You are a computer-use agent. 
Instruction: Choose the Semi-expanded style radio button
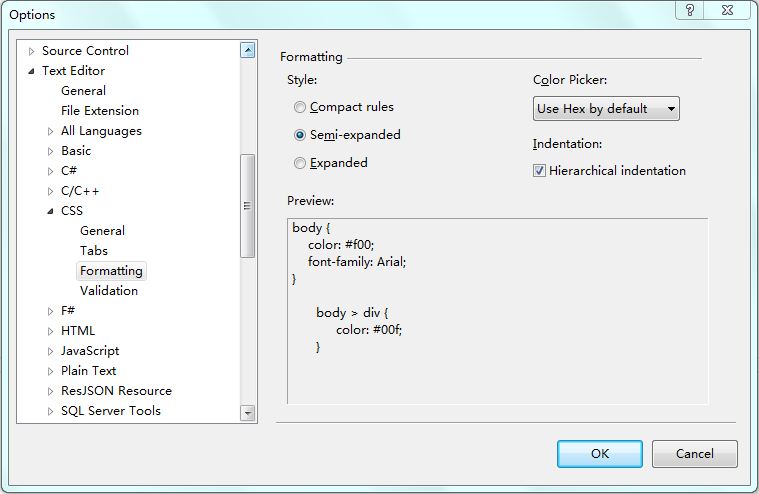[300, 135]
